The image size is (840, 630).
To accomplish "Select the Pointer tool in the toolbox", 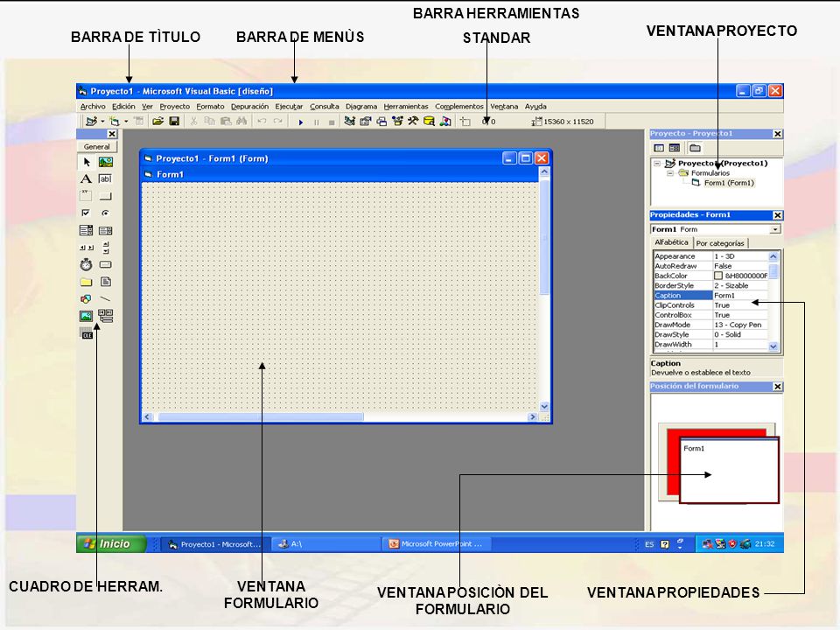I will point(87,162).
